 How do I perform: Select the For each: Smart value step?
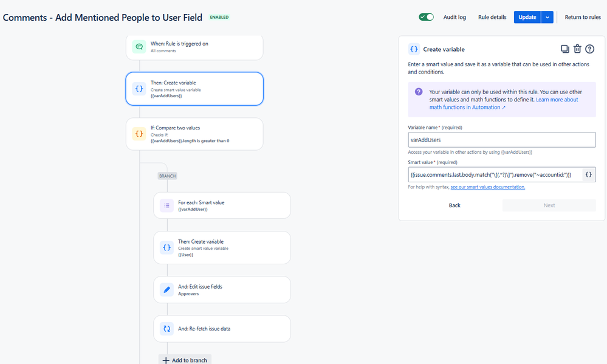point(222,205)
